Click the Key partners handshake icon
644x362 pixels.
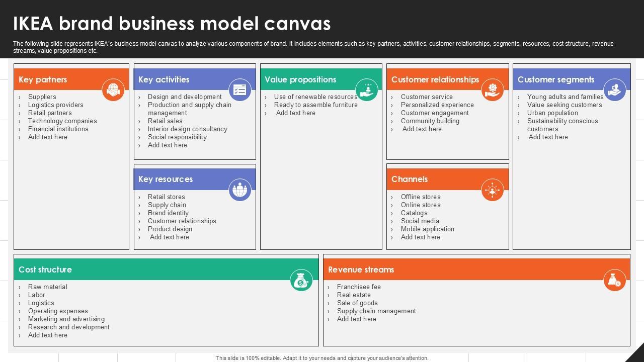coord(113,90)
